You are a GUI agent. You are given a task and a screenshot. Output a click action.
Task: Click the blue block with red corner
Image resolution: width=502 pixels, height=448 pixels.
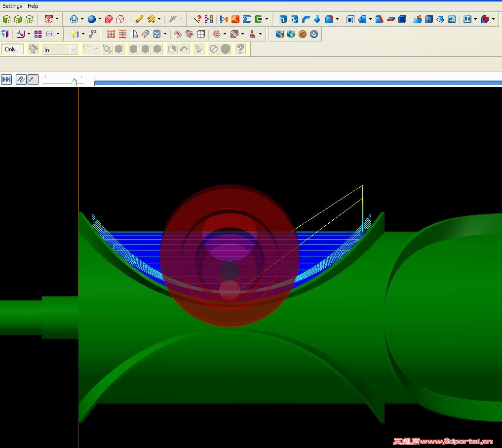[x=329, y=19]
